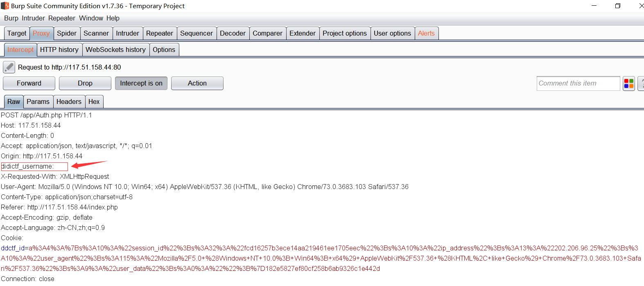The width and height of the screenshot is (644, 286).
Task: Open the Extender tab
Action: (x=303, y=34)
